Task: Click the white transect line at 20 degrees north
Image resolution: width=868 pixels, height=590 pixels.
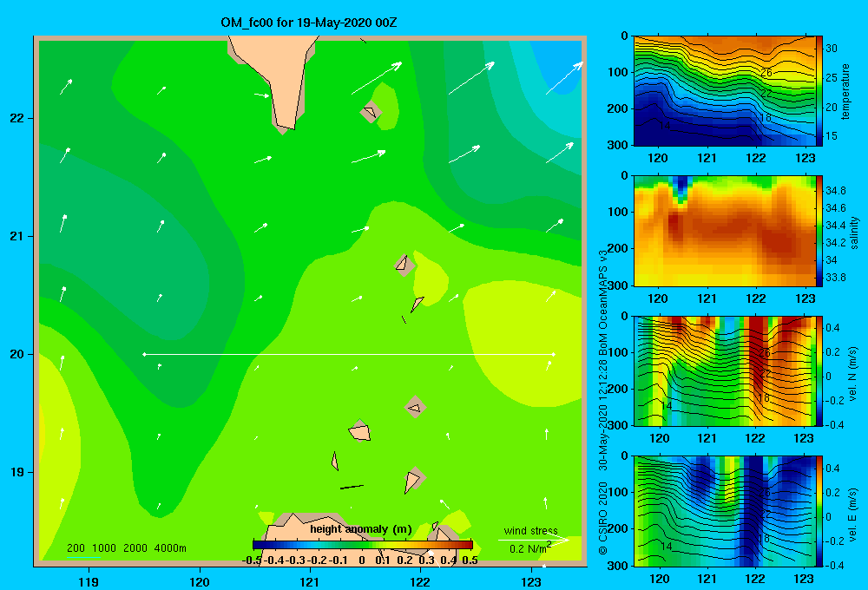Action: click(x=349, y=354)
